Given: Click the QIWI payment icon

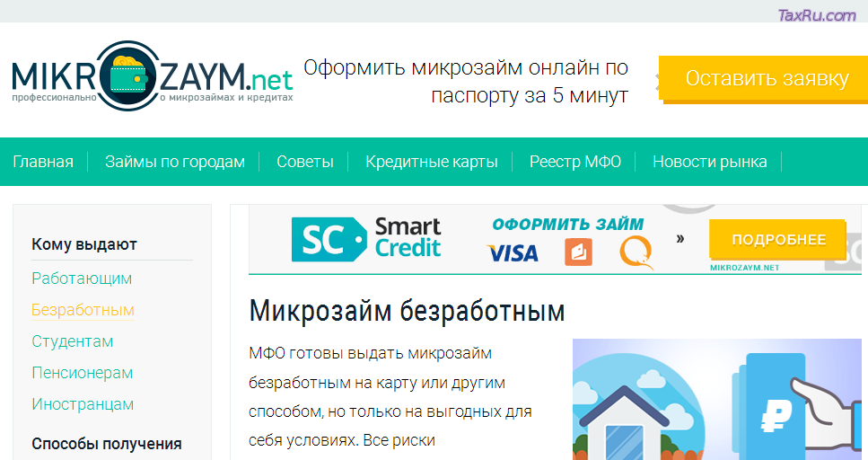Looking at the screenshot, I should [x=636, y=252].
